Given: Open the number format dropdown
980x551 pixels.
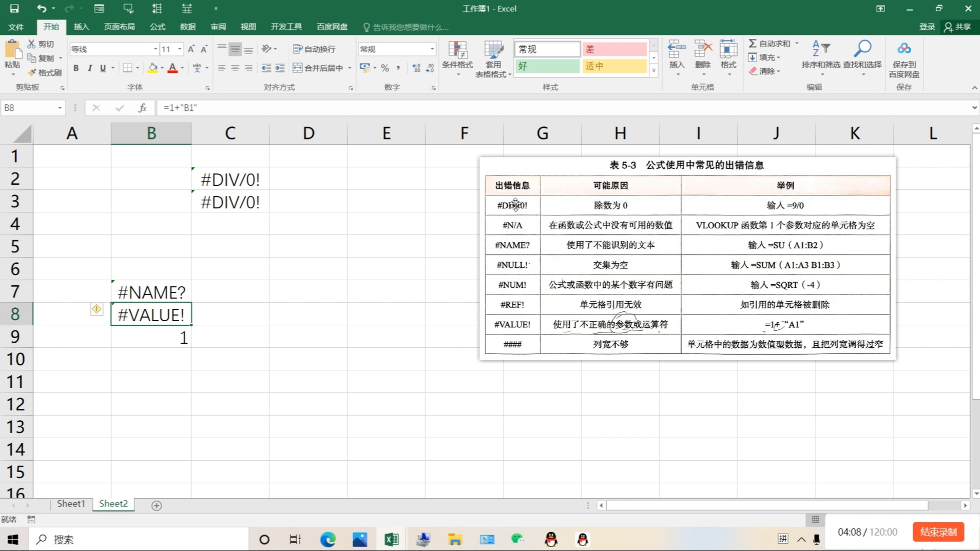Looking at the screenshot, I should coord(432,49).
